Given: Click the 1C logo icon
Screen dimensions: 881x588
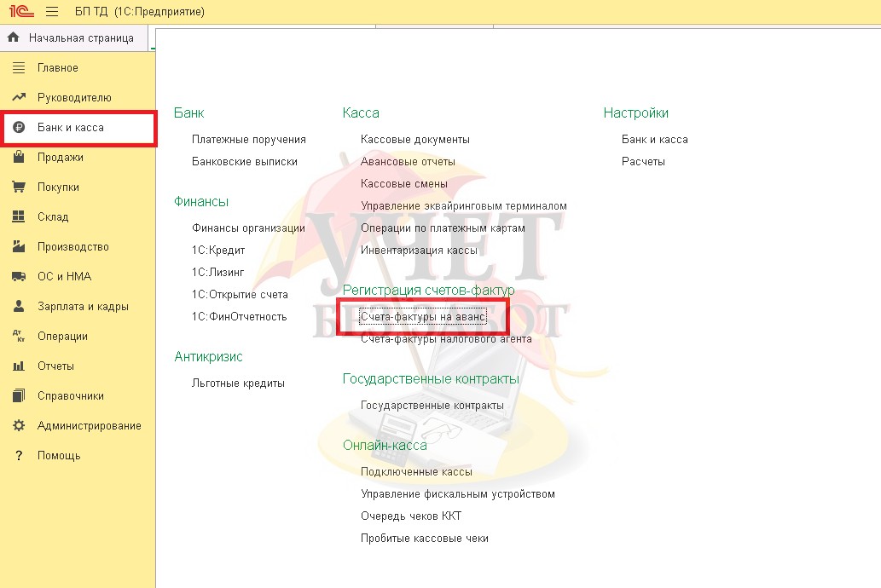Looking at the screenshot, I should [x=21, y=11].
